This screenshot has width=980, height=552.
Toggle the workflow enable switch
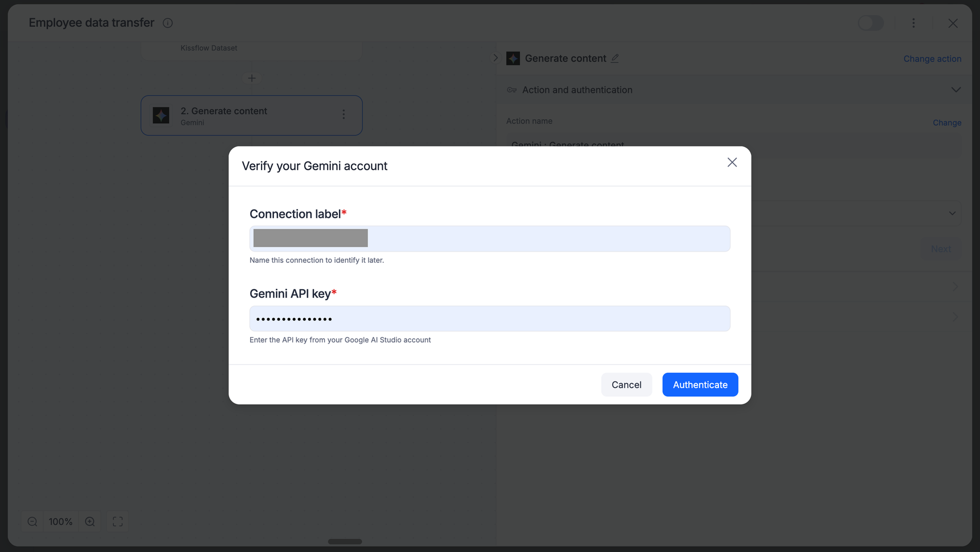pos(871,23)
